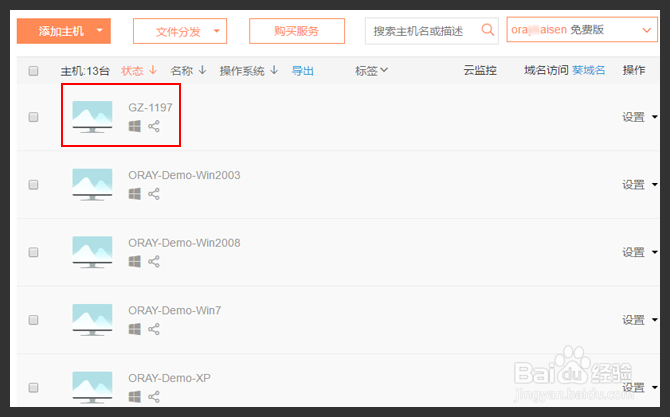Open 设置 dropdown for GZ-1197
Screen dimensions: 670x417
640,117
